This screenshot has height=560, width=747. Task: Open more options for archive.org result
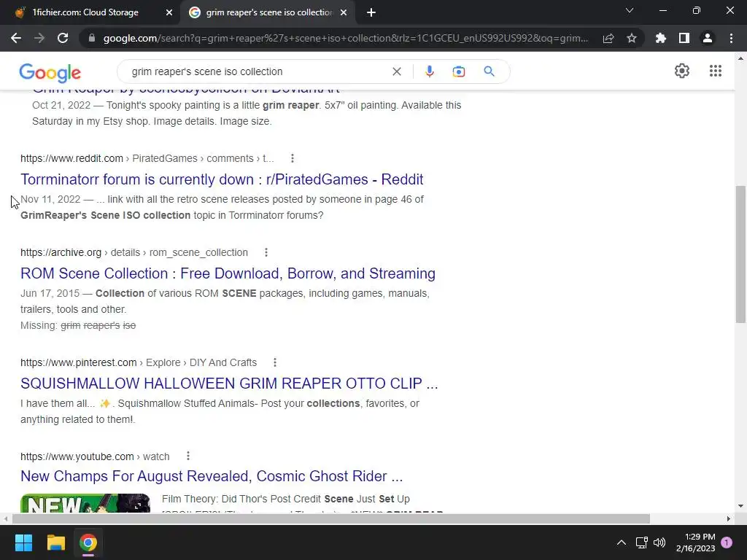pos(266,252)
